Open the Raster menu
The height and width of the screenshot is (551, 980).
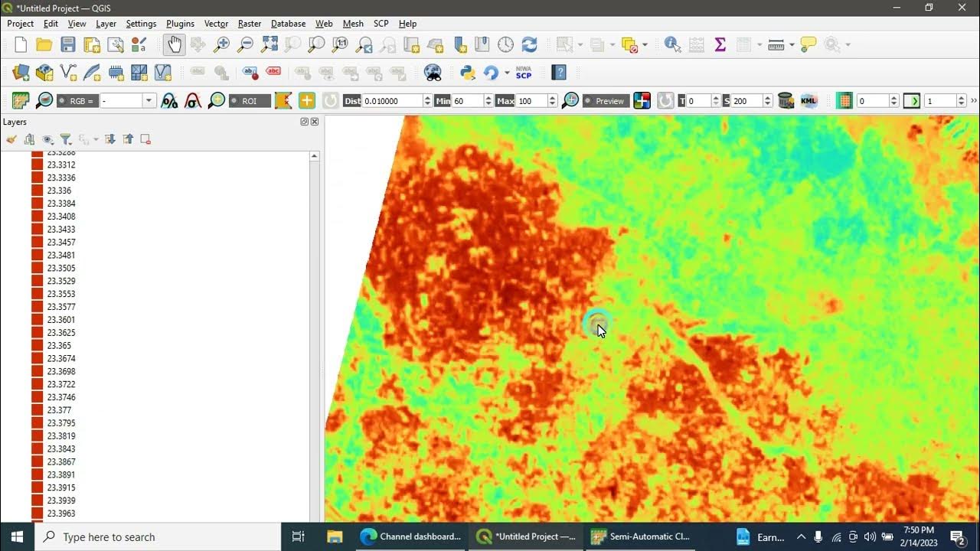(250, 24)
